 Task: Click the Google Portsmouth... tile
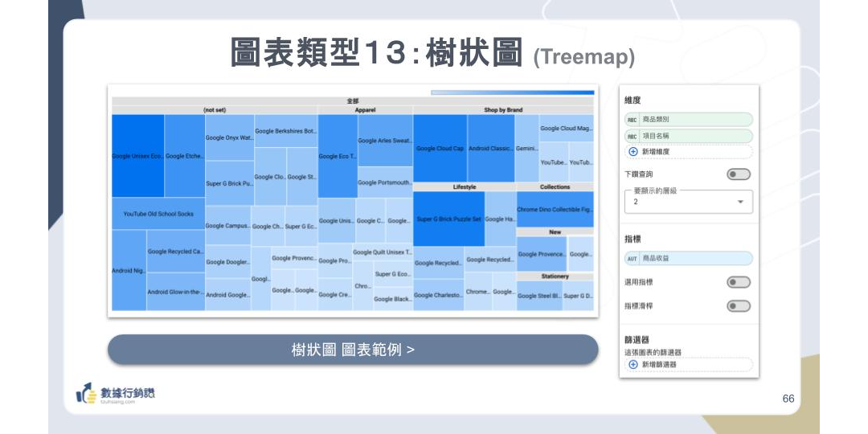(x=385, y=182)
